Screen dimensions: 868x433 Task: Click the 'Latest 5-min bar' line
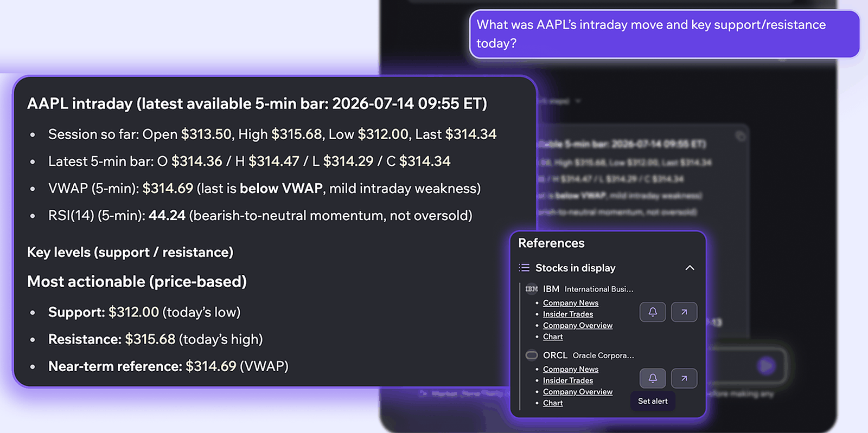250,161
